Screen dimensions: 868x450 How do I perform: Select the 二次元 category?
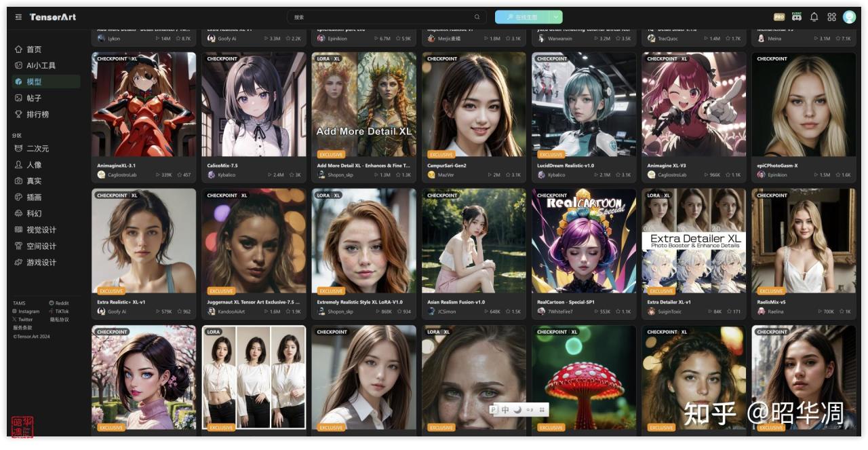coord(45,149)
